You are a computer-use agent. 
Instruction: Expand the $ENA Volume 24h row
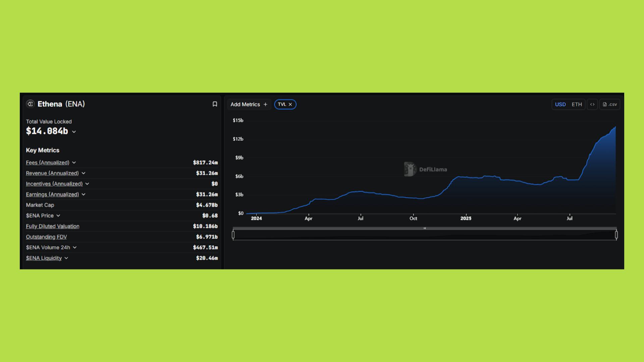coord(75,247)
